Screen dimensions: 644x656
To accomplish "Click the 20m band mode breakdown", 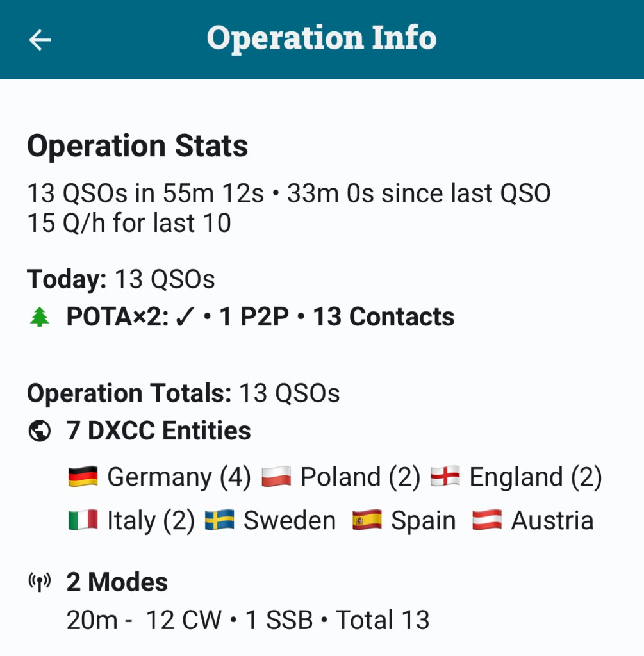I will tap(247, 620).
